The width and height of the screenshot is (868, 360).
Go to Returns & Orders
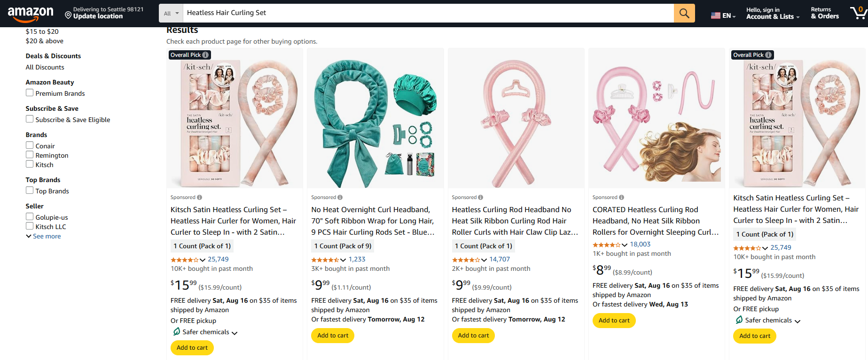824,13
